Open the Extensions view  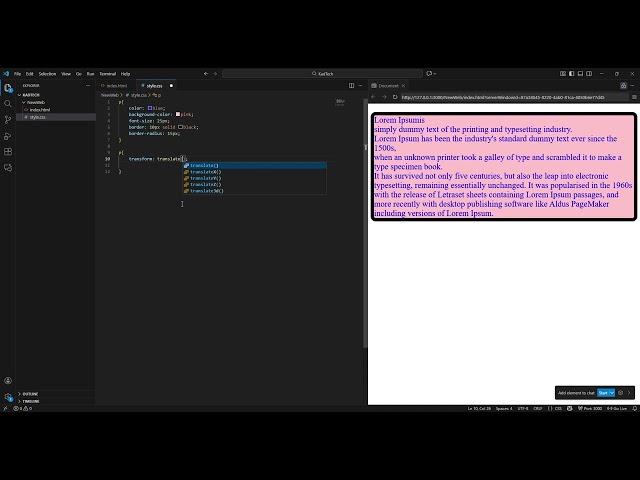(8, 152)
